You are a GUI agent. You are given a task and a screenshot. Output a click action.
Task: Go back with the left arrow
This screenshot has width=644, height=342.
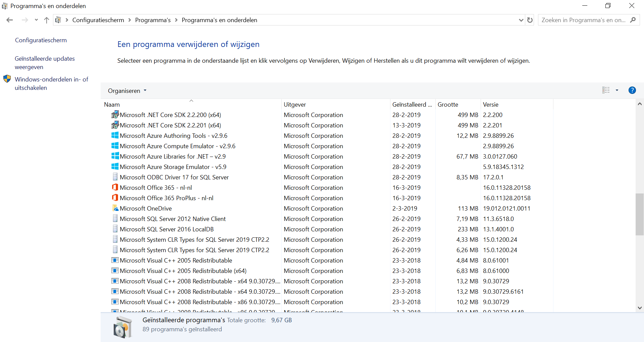[10, 20]
